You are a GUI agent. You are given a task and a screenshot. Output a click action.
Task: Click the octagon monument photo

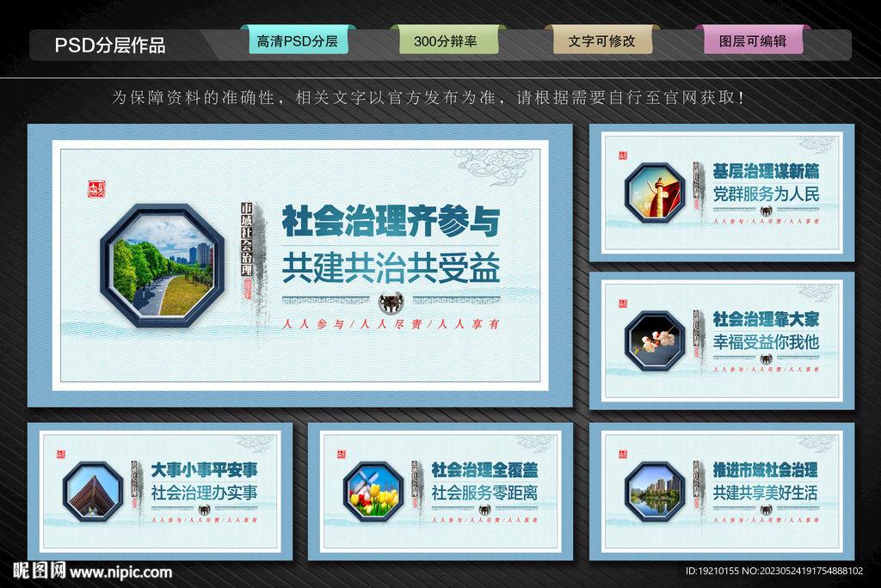(655, 193)
